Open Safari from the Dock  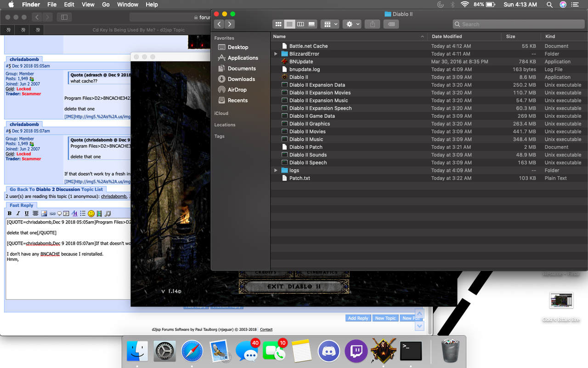pos(192,352)
